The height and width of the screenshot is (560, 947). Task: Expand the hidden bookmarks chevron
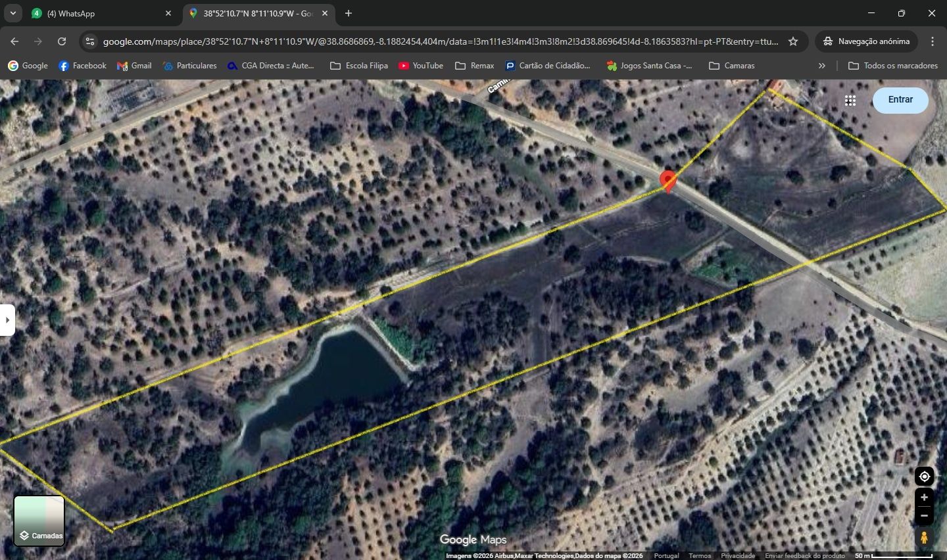pos(821,66)
